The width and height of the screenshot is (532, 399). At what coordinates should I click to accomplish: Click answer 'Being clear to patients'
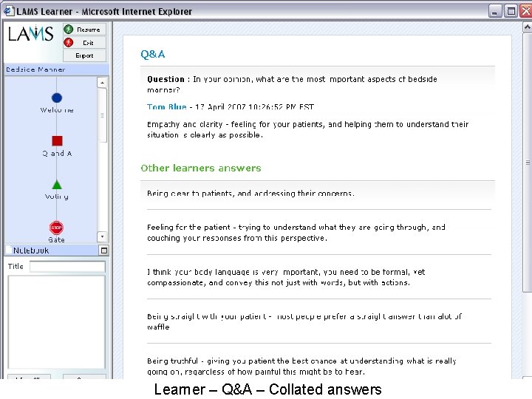[x=250, y=194]
